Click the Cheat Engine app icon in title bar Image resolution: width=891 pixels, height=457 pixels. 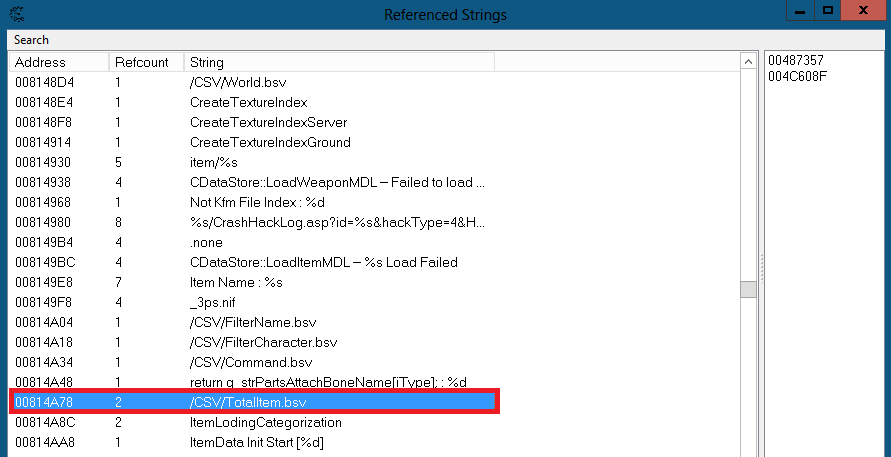(x=18, y=14)
